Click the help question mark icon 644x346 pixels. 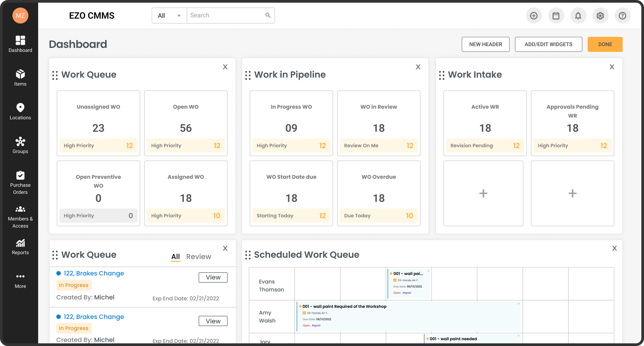(622, 16)
